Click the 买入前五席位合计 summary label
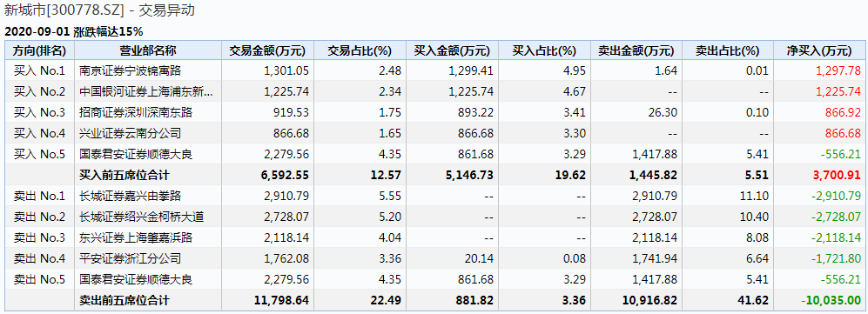Screen dimensions: 868x314 (x=124, y=175)
